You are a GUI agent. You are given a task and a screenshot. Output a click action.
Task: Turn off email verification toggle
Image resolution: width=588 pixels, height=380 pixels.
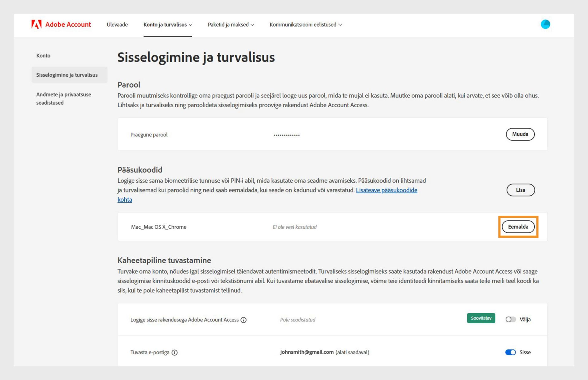point(510,352)
